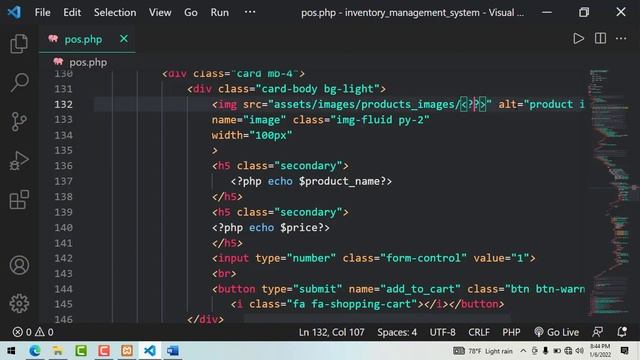Image resolution: width=640 pixels, height=360 pixels.
Task: Open the Run menu
Action: click(220, 12)
